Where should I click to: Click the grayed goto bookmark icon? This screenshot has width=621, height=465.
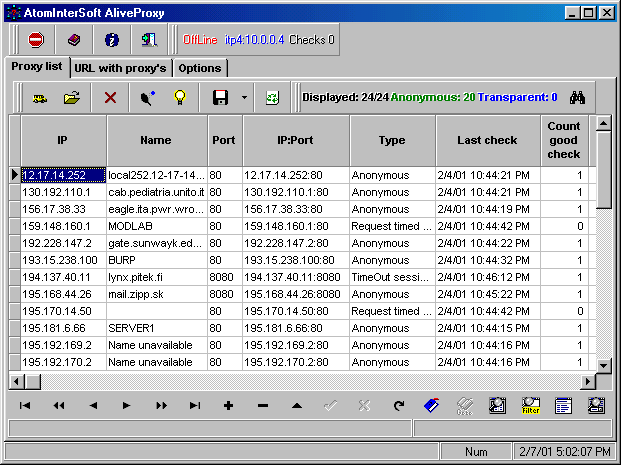click(x=465, y=406)
